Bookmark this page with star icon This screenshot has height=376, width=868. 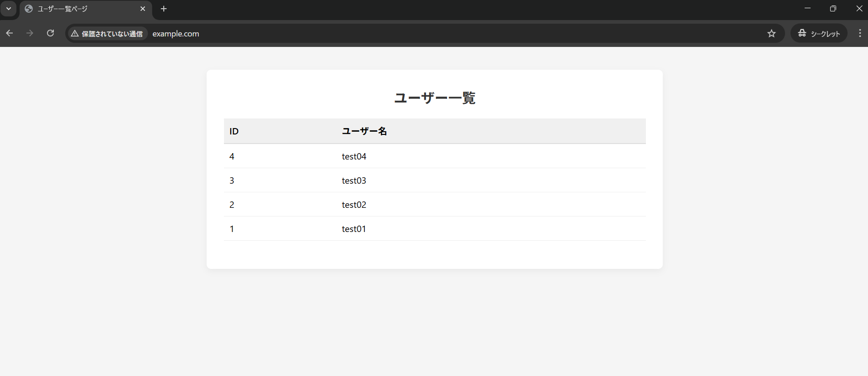point(771,33)
